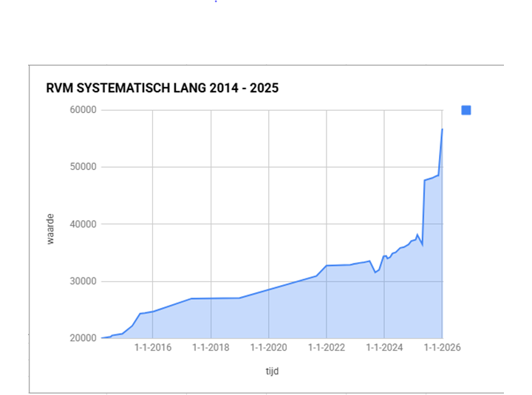The height and width of the screenshot is (395, 532).
Task: Select the 1-1-2026 date label
Action: click(x=442, y=348)
